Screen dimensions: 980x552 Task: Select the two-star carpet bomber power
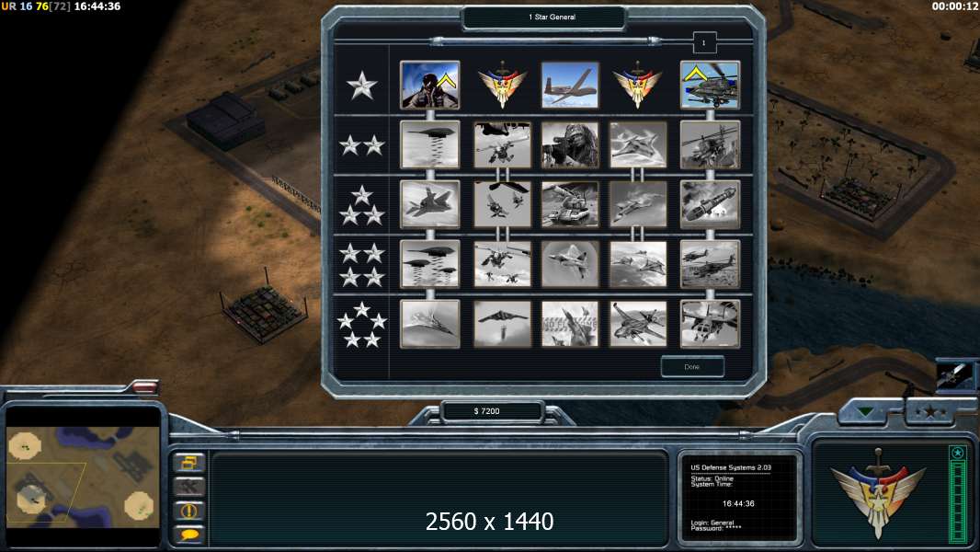429,145
